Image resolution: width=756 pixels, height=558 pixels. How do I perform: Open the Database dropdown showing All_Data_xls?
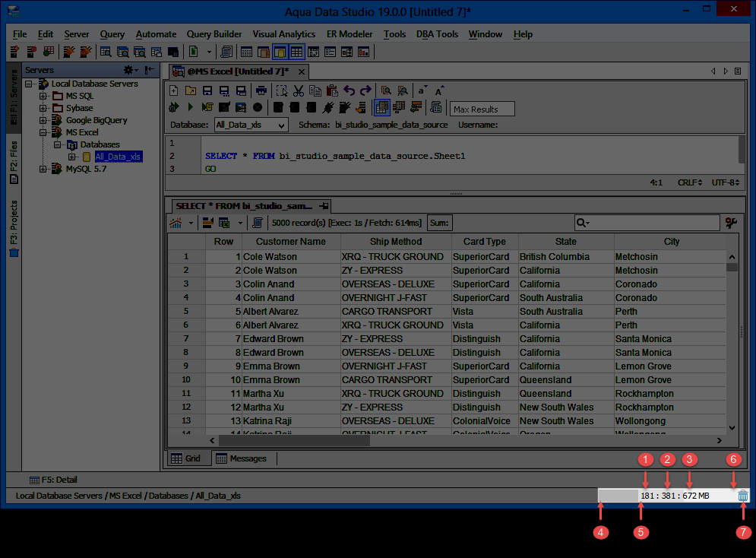pyautogui.click(x=250, y=125)
